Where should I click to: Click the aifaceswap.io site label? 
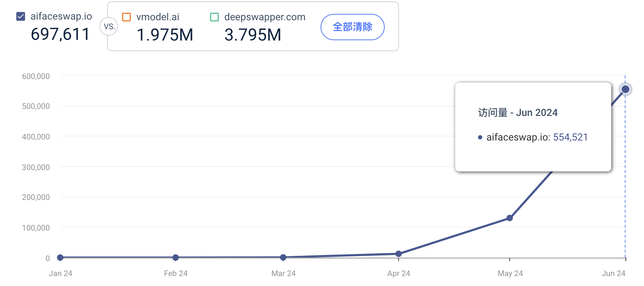point(61,16)
